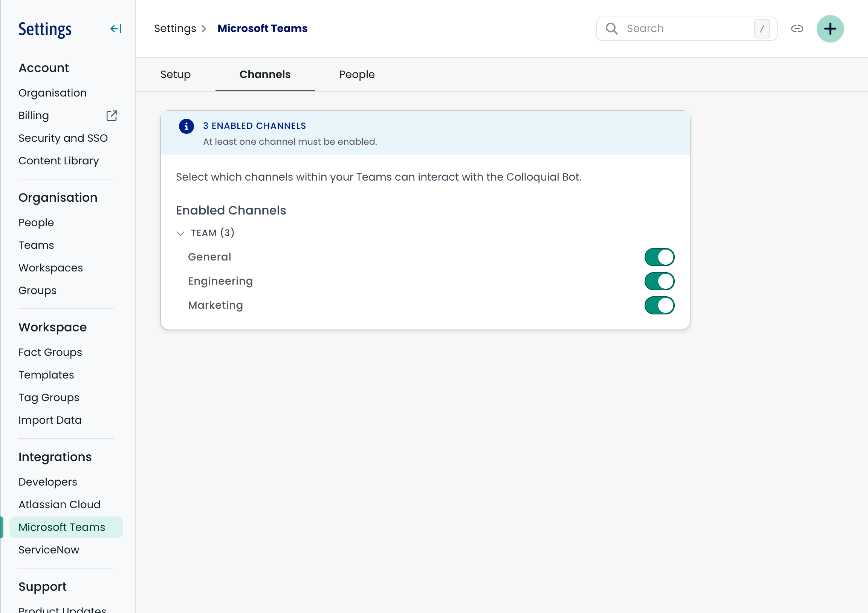Open People in the sidebar Organisation section
The height and width of the screenshot is (613, 868).
pyautogui.click(x=36, y=223)
